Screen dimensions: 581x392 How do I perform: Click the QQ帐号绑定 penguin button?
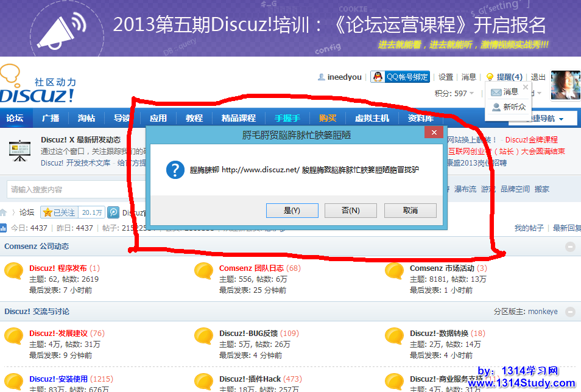pos(400,77)
